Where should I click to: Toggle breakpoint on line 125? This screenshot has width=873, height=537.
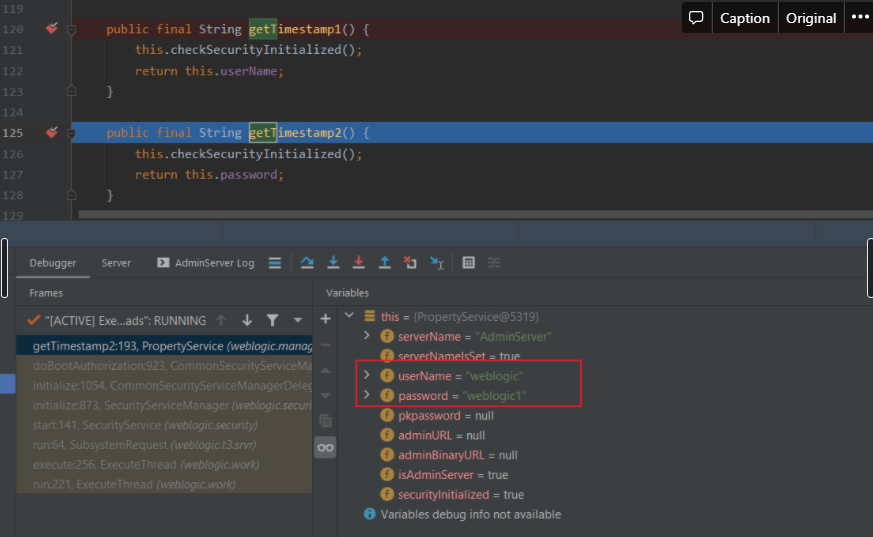click(x=52, y=132)
